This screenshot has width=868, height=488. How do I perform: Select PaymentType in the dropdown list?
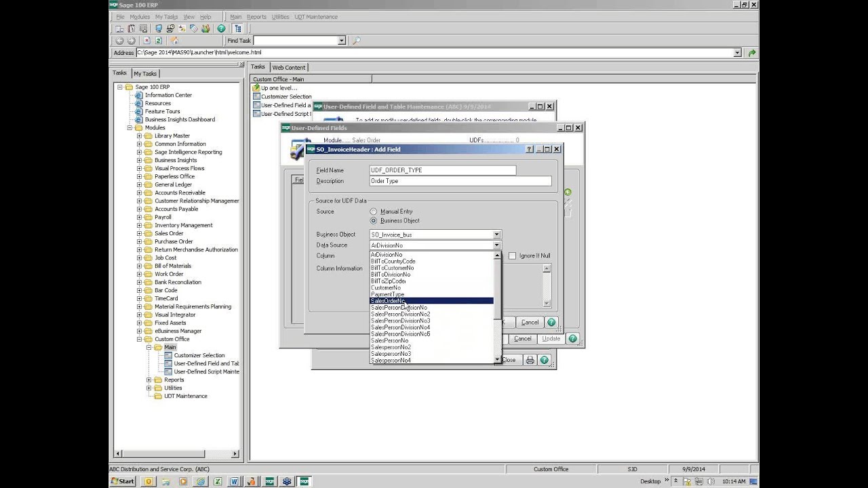pos(431,294)
